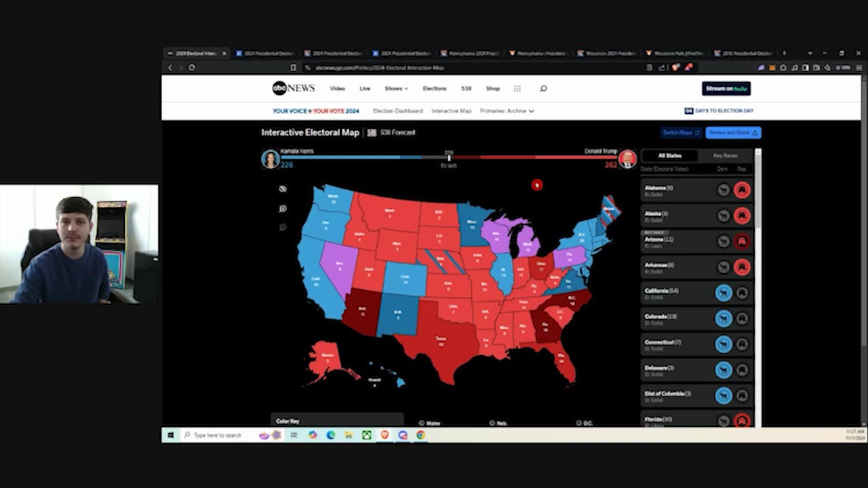The width and height of the screenshot is (868, 488).
Task: Expand Primaries: Archive dropdown
Action: click(507, 111)
